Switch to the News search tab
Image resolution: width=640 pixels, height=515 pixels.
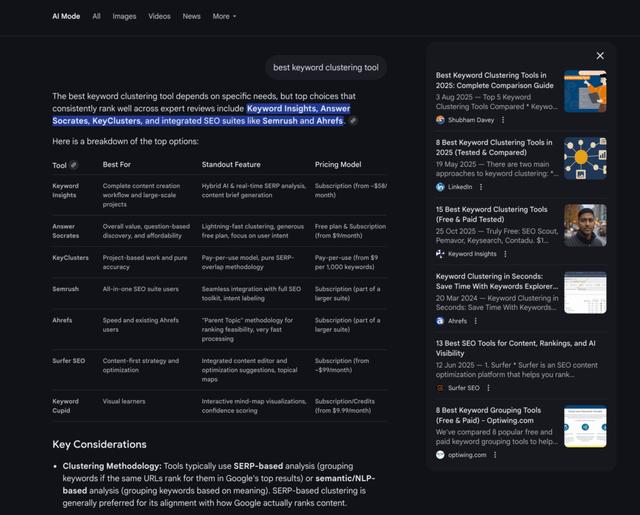(191, 16)
